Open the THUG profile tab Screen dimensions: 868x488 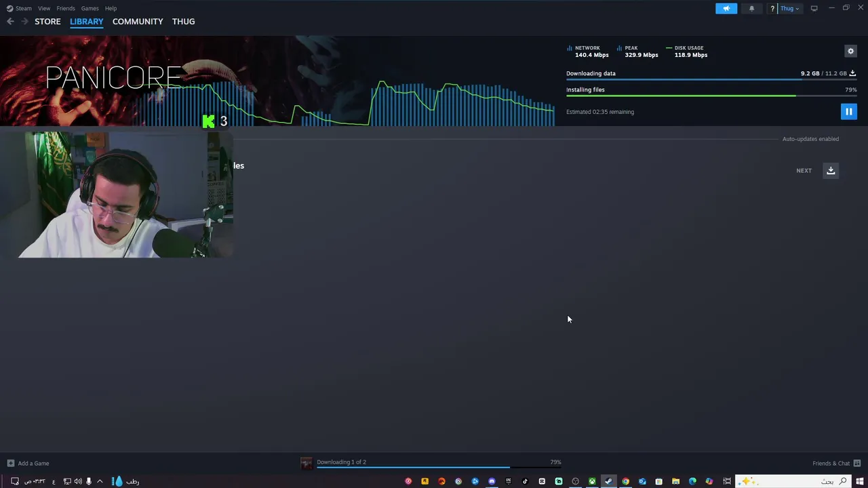coord(183,22)
